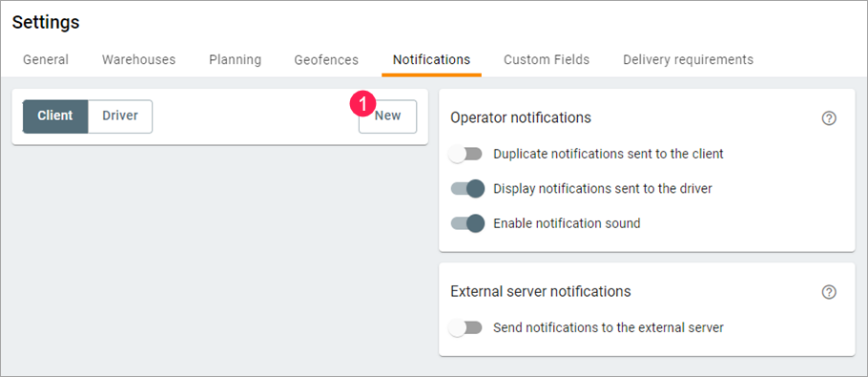Switch to Delivery requirements tab
Image resolution: width=868 pixels, height=377 pixels.
(688, 59)
